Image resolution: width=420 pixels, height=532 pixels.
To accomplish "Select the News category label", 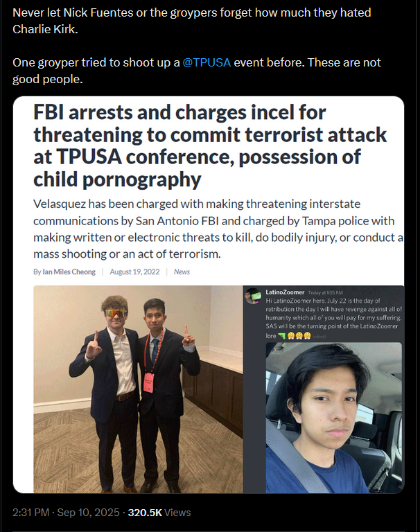I will pyautogui.click(x=182, y=272).
